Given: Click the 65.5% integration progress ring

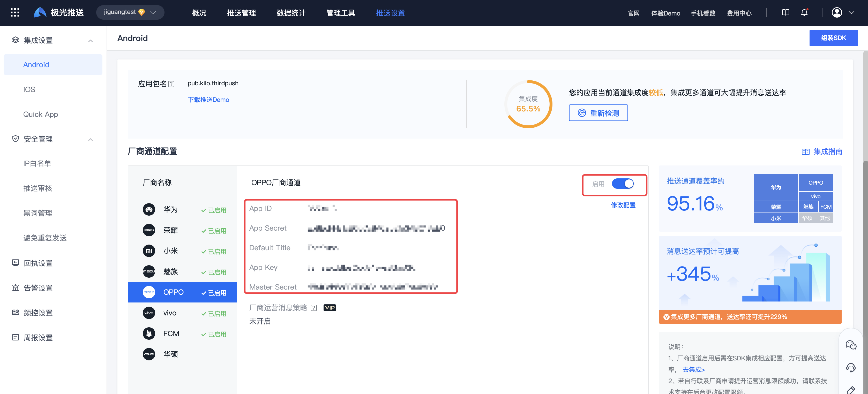Looking at the screenshot, I should pyautogui.click(x=528, y=104).
